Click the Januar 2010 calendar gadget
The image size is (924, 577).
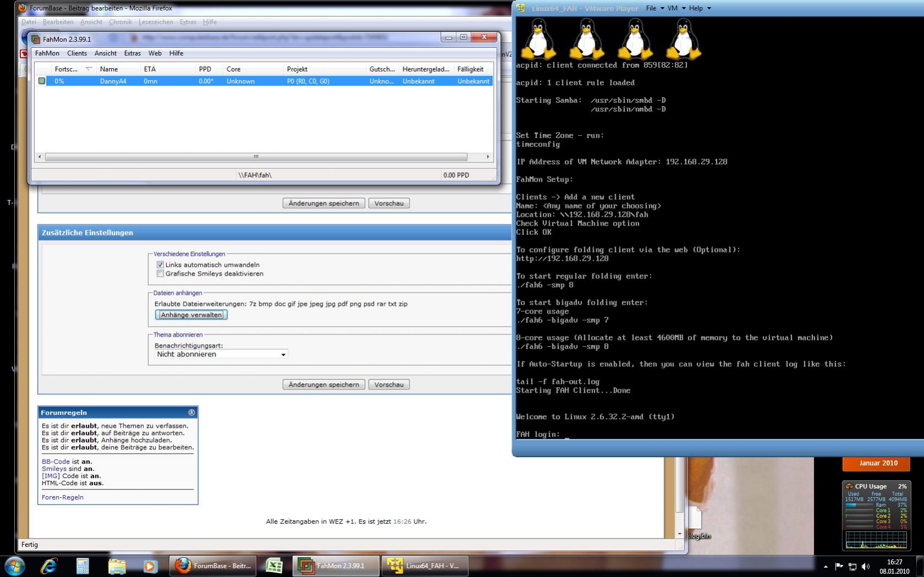click(x=876, y=464)
